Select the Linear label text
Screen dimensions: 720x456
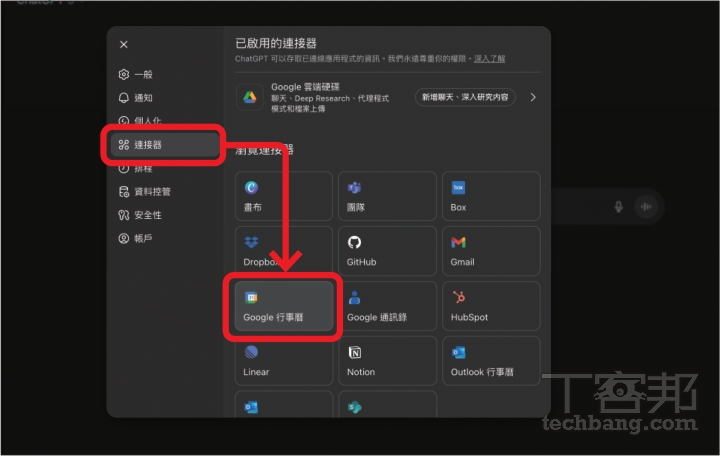(256, 372)
